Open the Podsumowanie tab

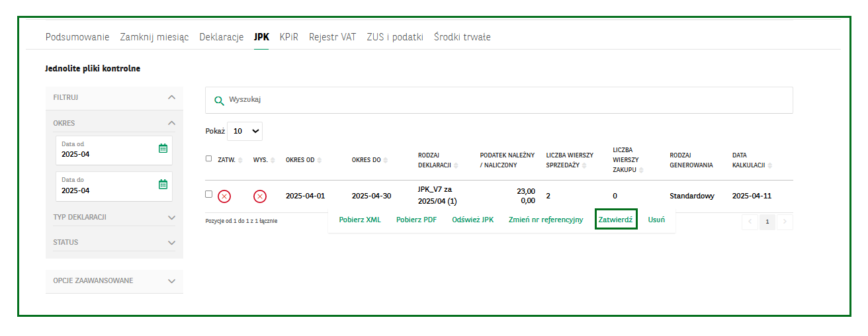[x=77, y=37]
